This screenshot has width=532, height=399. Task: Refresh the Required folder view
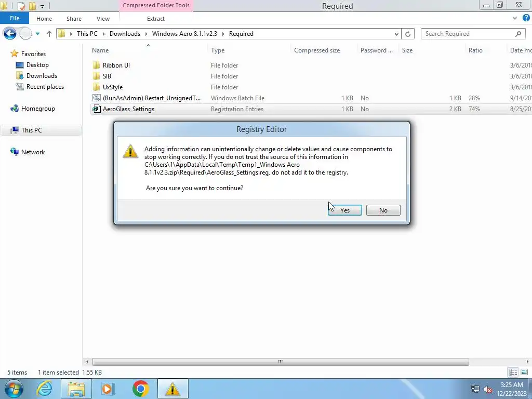[x=407, y=34]
